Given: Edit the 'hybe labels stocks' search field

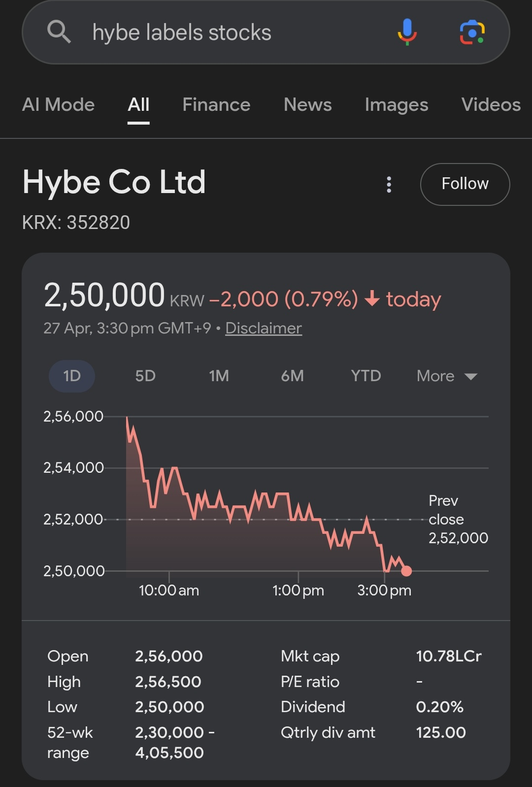Looking at the screenshot, I should pos(222,33).
